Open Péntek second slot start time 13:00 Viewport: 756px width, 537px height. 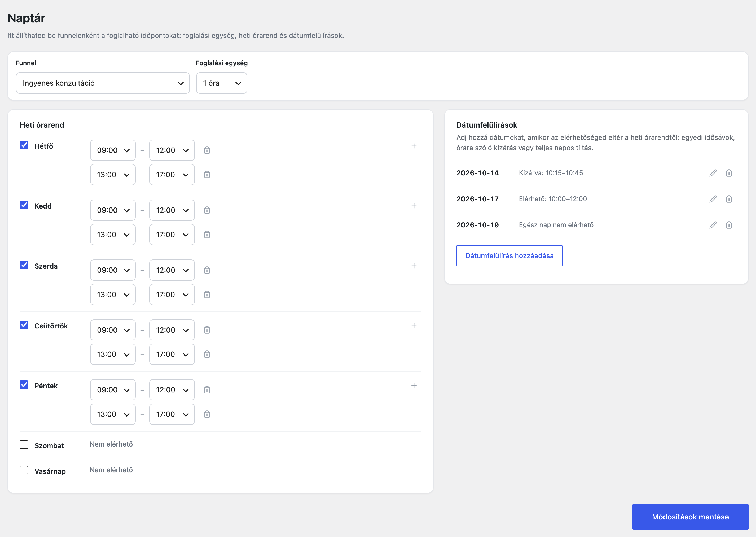[113, 414]
